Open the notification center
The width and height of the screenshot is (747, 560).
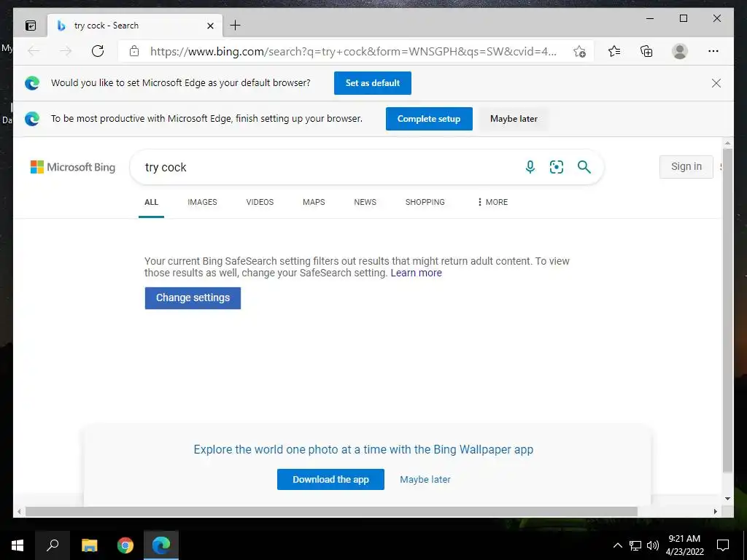[723, 545]
